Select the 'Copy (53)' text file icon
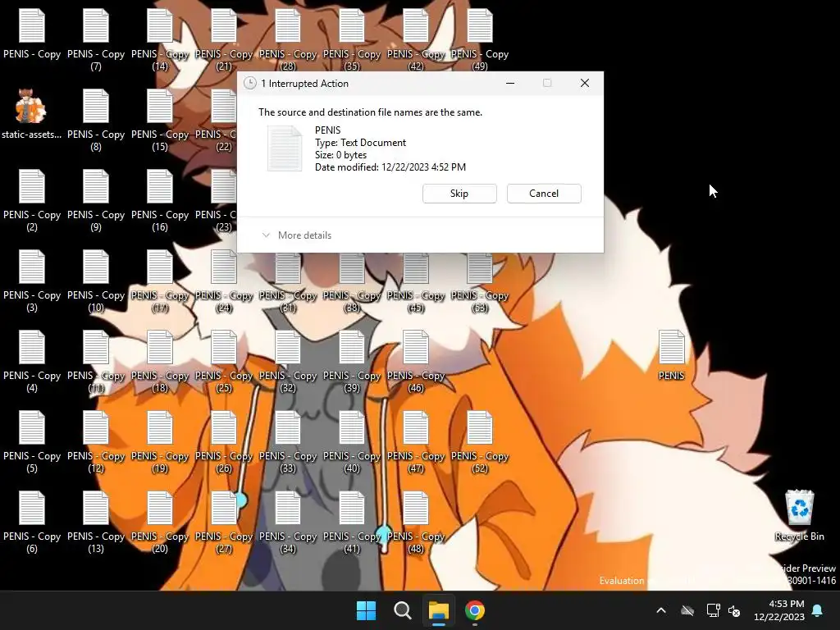 [x=479, y=267]
